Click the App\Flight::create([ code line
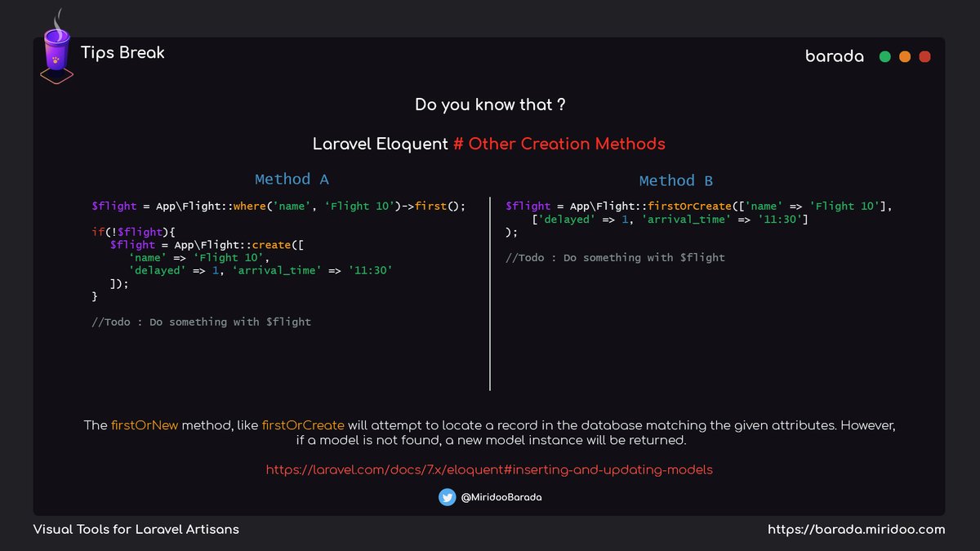 click(x=207, y=244)
